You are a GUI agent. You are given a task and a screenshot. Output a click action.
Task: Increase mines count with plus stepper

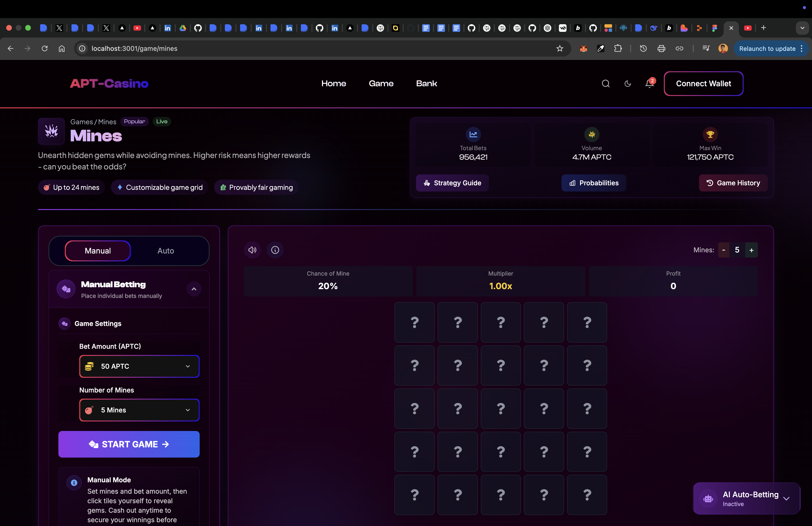click(751, 250)
